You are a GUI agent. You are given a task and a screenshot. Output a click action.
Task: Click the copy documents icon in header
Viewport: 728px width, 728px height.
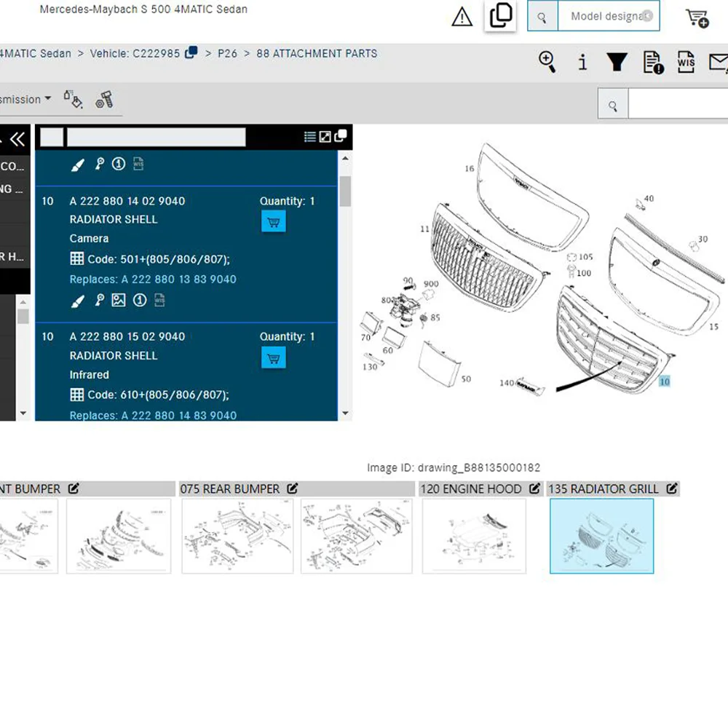click(501, 15)
